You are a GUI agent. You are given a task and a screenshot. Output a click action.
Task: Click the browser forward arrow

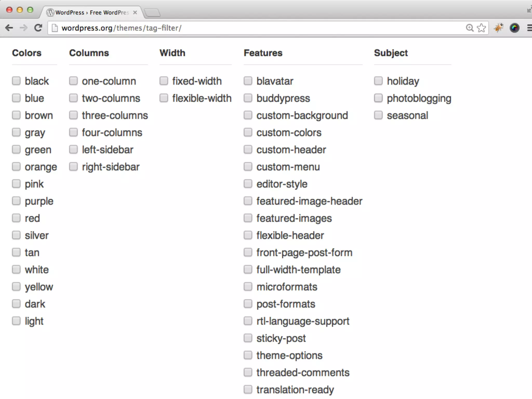point(24,28)
